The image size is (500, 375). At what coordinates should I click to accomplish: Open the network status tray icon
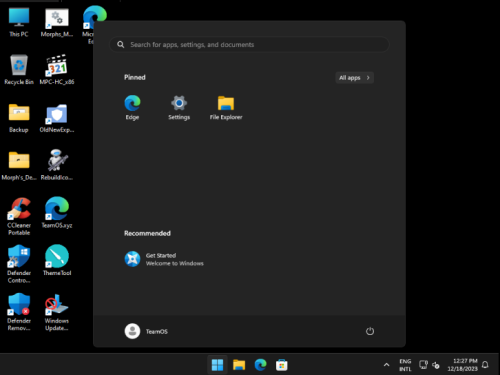coord(423,365)
